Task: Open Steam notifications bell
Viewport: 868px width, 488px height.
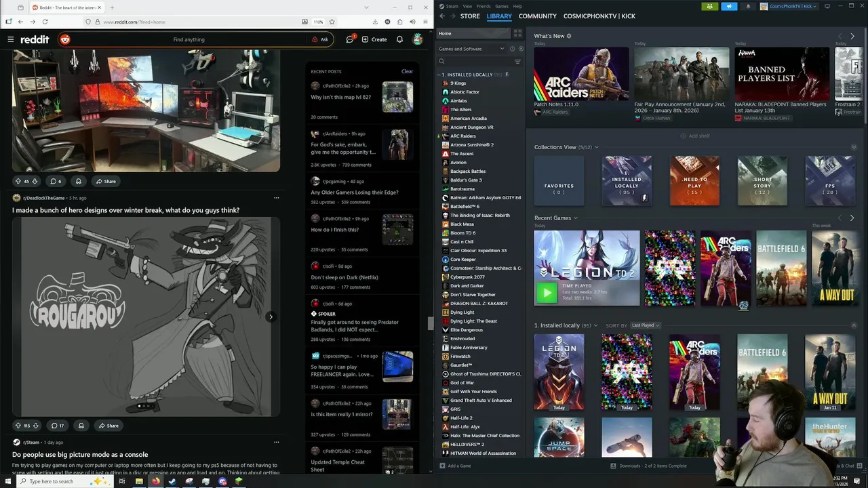Action: click(748, 6)
